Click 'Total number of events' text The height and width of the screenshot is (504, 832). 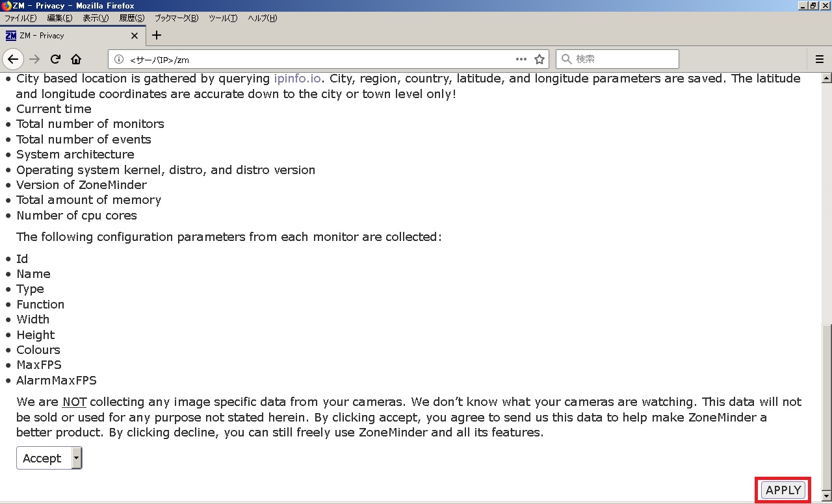click(84, 140)
